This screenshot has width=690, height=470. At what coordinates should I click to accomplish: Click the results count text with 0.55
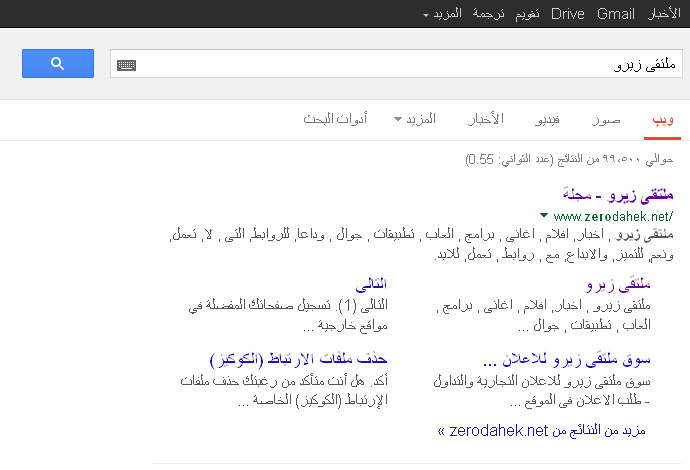click(569, 159)
